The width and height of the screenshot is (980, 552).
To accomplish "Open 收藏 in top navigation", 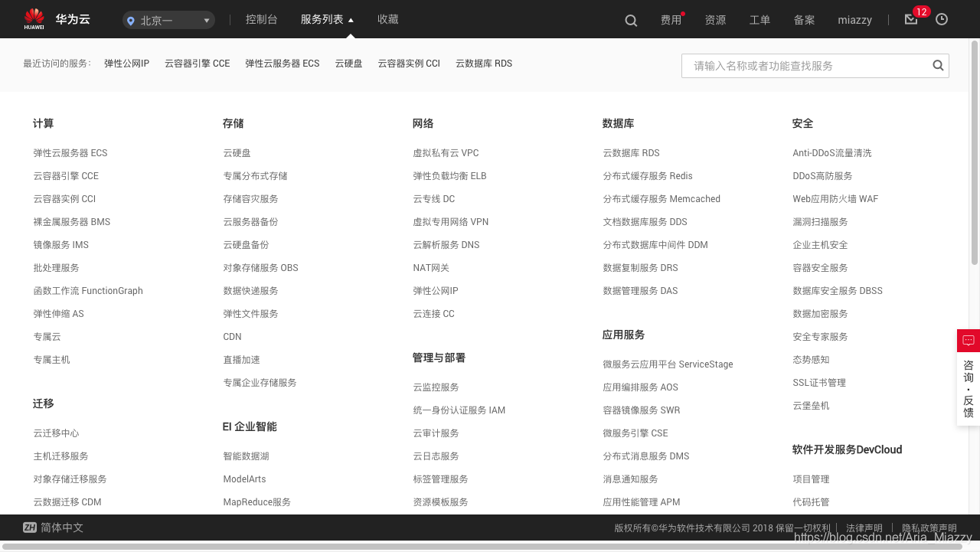I will coord(387,19).
